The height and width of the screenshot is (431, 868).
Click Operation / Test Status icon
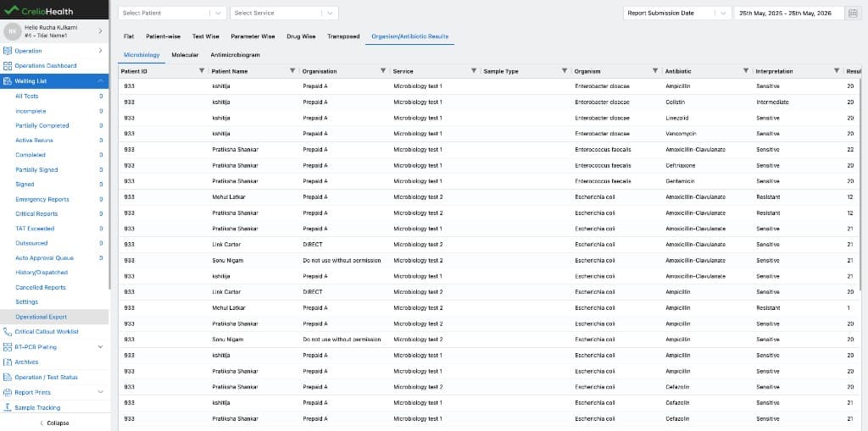(x=7, y=378)
